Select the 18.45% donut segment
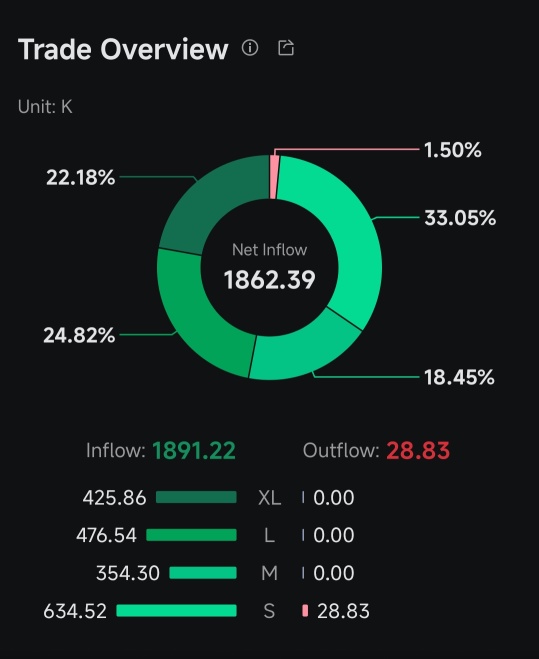539x659 pixels. [x=304, y=350]
